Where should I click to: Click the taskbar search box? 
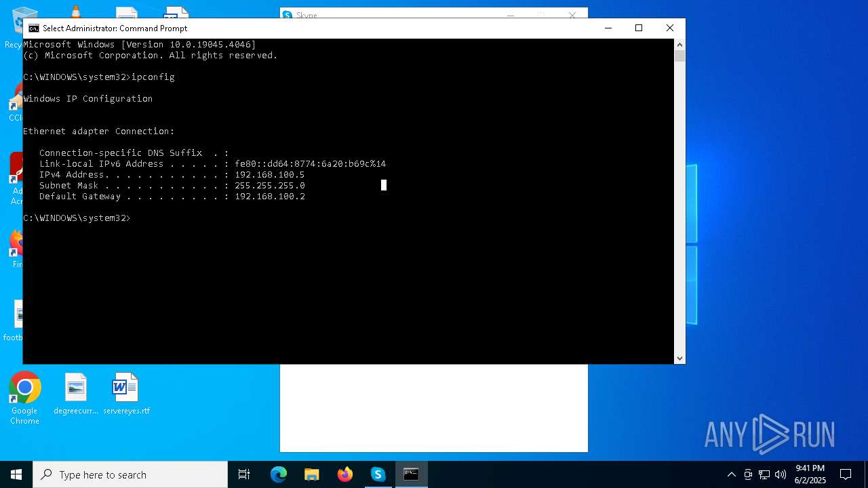tap(130, 474)
